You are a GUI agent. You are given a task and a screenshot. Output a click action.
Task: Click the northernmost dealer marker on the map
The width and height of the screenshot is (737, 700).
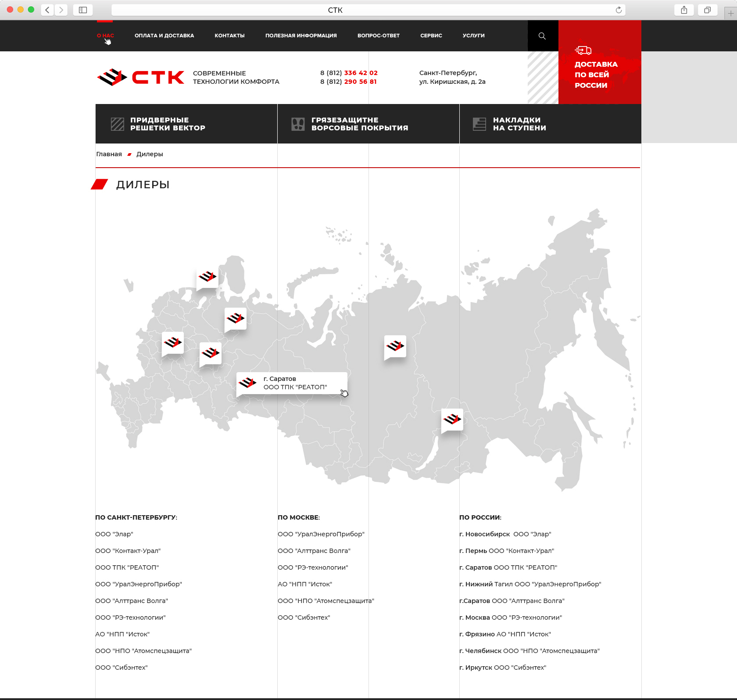click(208, 276)
